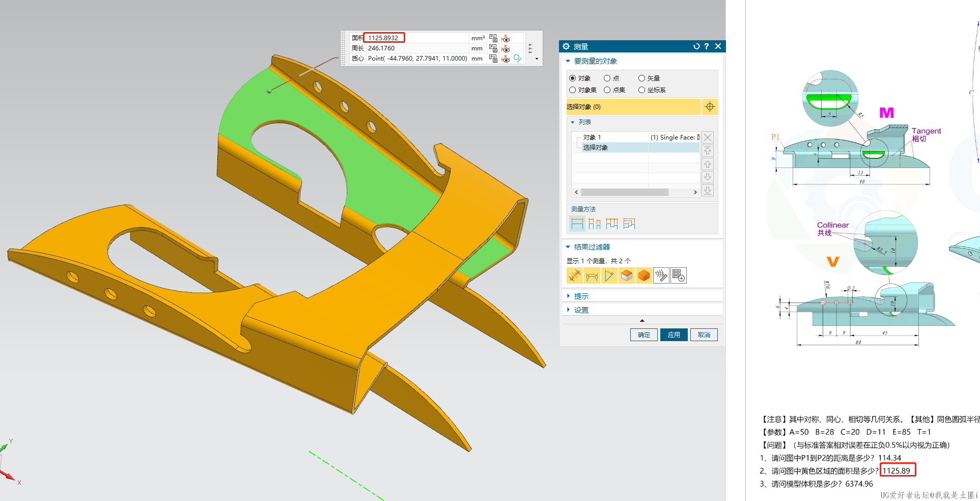Click the 应用 button

(x=674, y=335)
